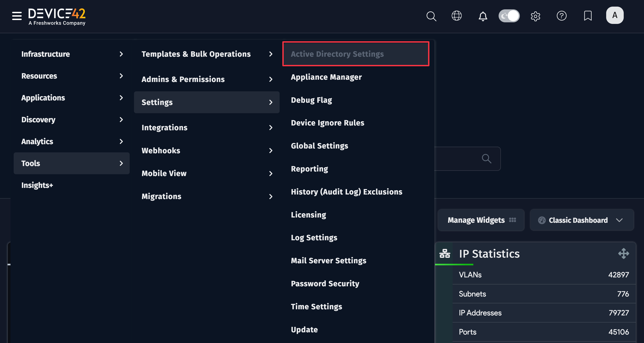The width and height of the screenshot is (644, 343).
Task: Expand the Infrastructure menu section
Action: coord(72,54)
